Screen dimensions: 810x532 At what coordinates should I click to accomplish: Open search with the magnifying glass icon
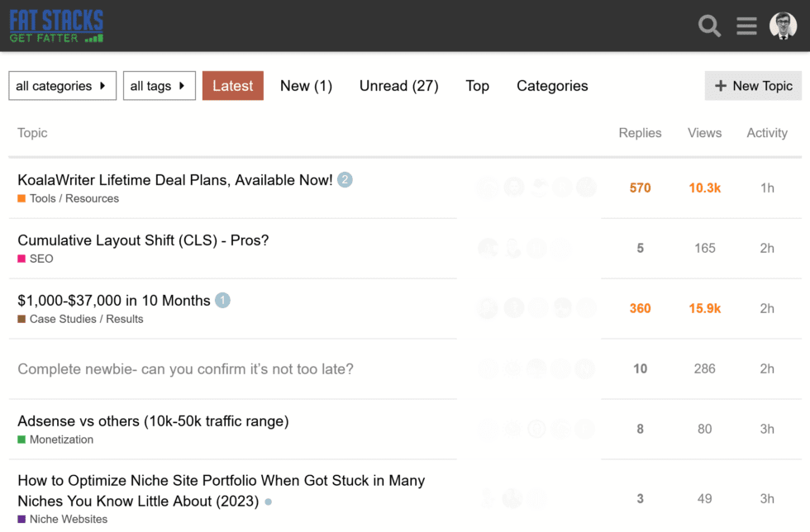point(709,26)
